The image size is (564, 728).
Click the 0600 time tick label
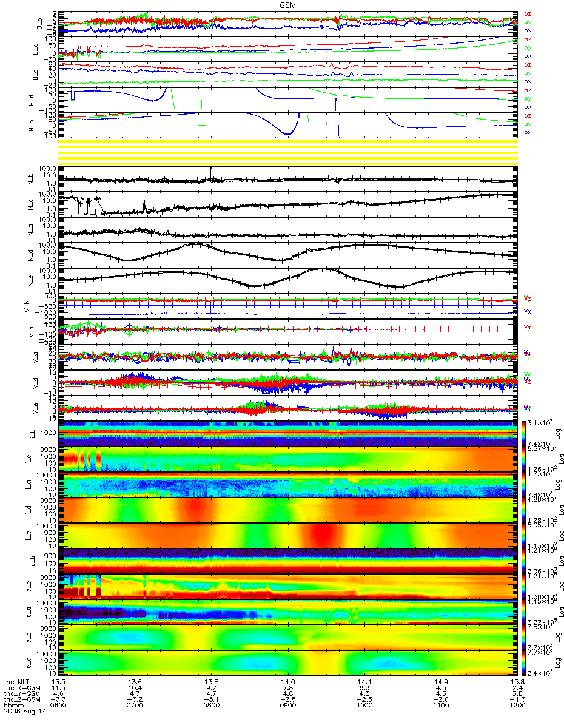59,705
